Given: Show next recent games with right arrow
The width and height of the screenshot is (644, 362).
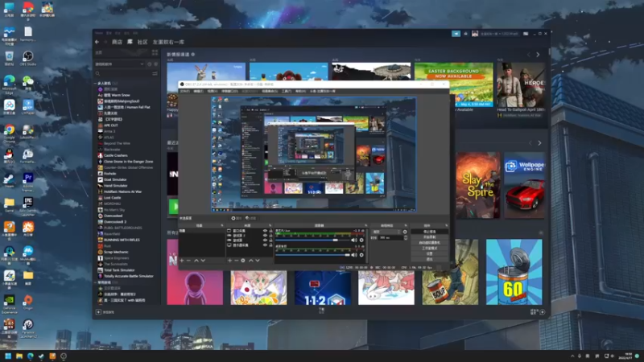Looking at the screenshot, I should tap(539, 143).
